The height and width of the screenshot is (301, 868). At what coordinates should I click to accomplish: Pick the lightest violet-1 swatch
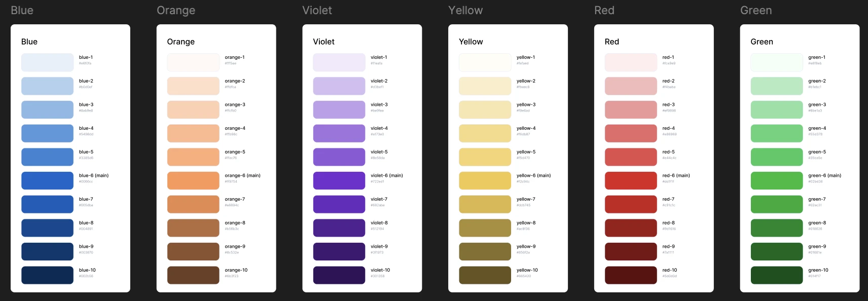pyautogui.click(x=339, y=62)
